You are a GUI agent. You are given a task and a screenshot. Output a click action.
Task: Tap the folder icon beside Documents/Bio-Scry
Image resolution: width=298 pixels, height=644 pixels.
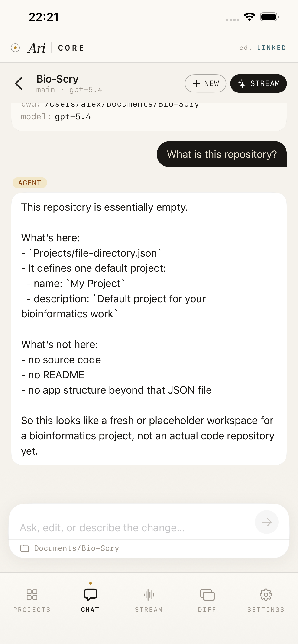coord(25,548)
